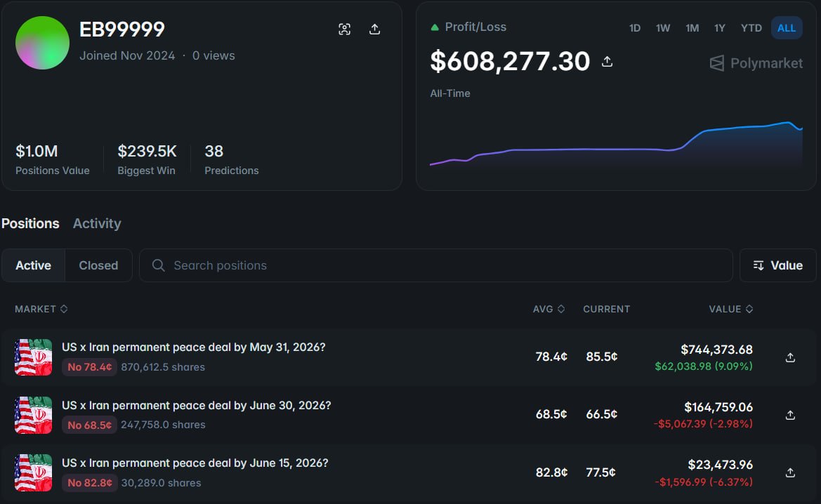This screenshot has height=504, width=821.
Task: Click the CURRENT column header
Action: 606,310
